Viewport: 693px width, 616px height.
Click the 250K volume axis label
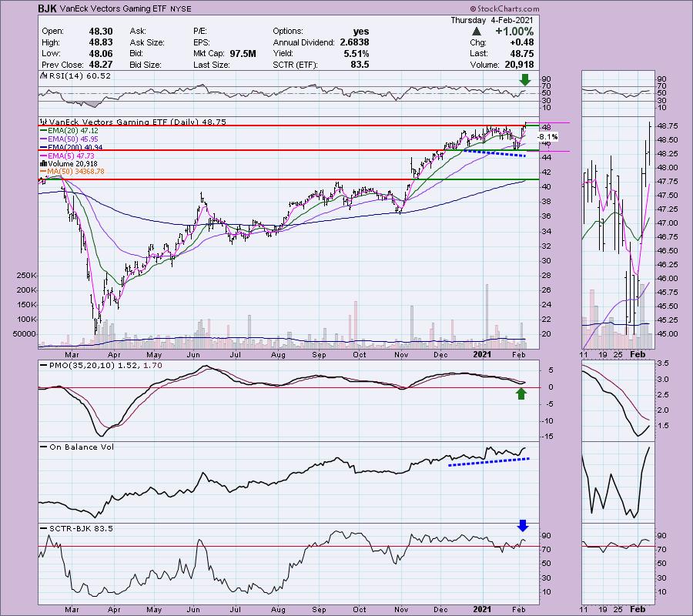pos(26,276)
